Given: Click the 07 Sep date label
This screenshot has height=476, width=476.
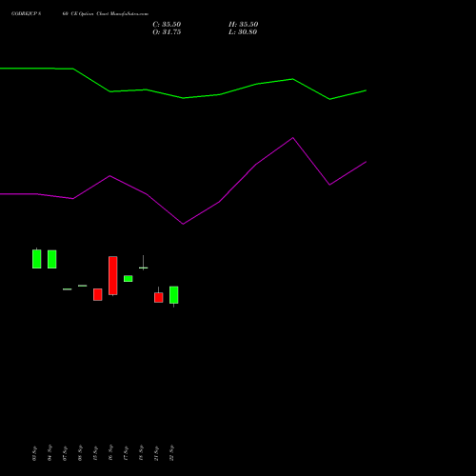Looking at the screenshot, I should click(65, 453).
